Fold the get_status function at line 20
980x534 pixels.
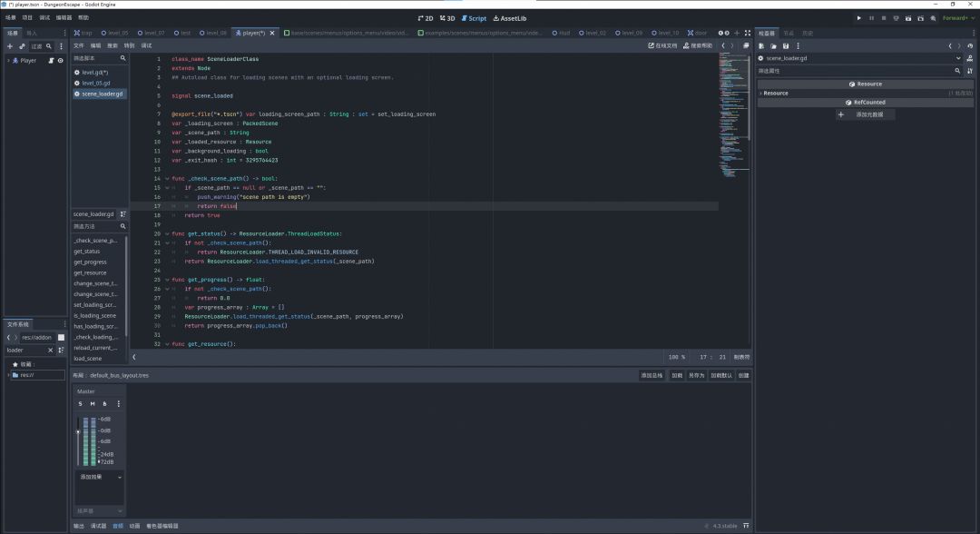[x=167, y=234]
